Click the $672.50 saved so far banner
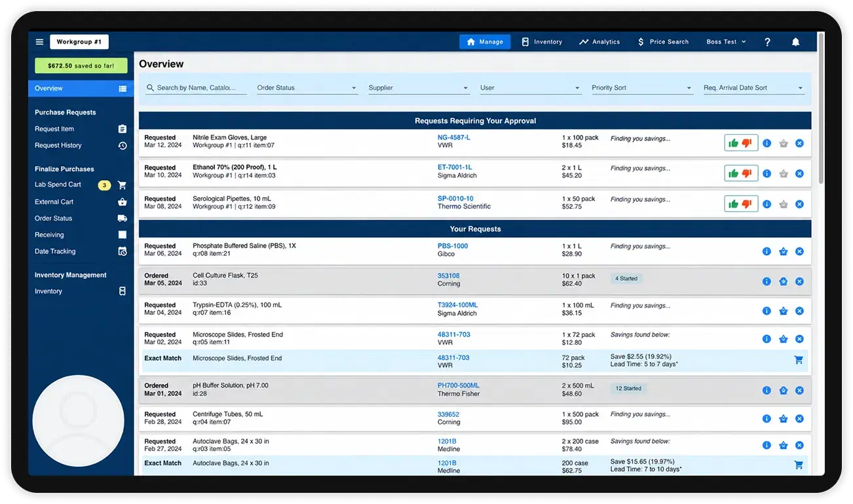Viewport: 853px width, 504px height. [81, 65]
